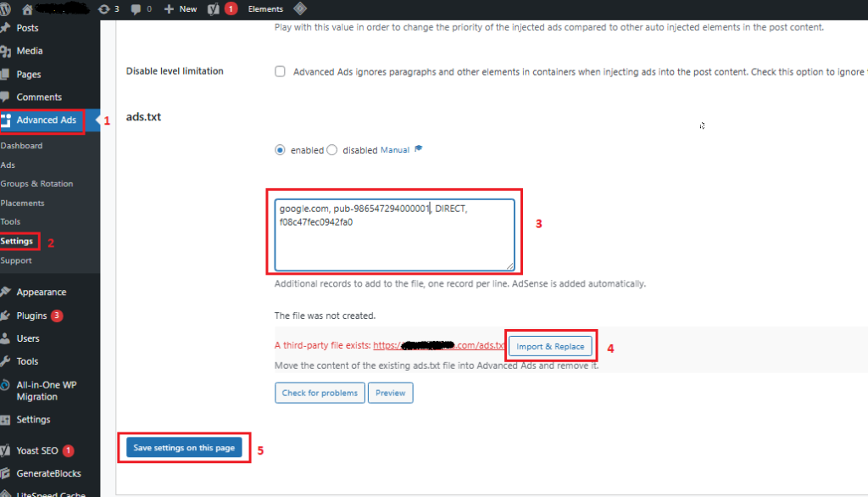Click the Advanced Ads sidebar icon
The height and width of the screenshot is (497, 868).
6,120
